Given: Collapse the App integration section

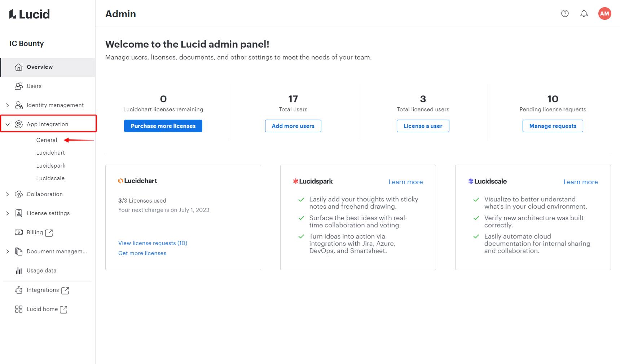Looking at the screenshot, I should pyautogui.click(x=7, y=124).
